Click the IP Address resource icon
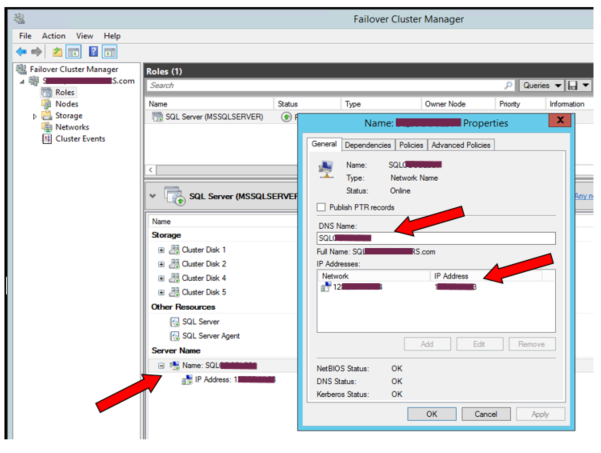The image size is (601, 453). click(187, 380)
